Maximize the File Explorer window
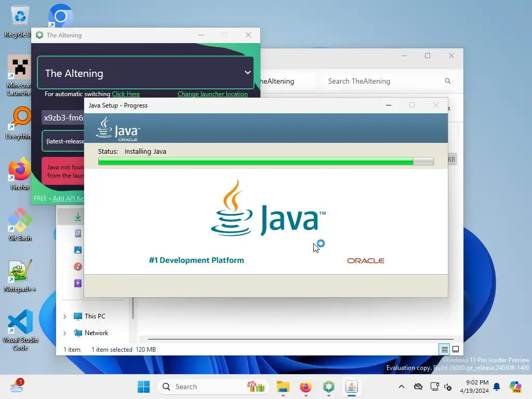The height and width of the screenshot is (399, 532). click(428, 56)
